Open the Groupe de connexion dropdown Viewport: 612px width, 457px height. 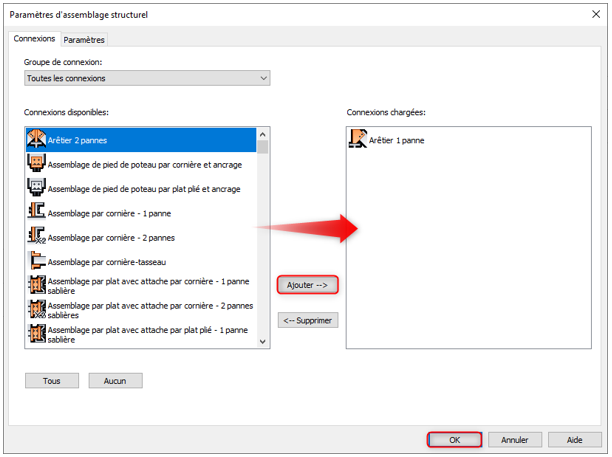click(147, 78)
